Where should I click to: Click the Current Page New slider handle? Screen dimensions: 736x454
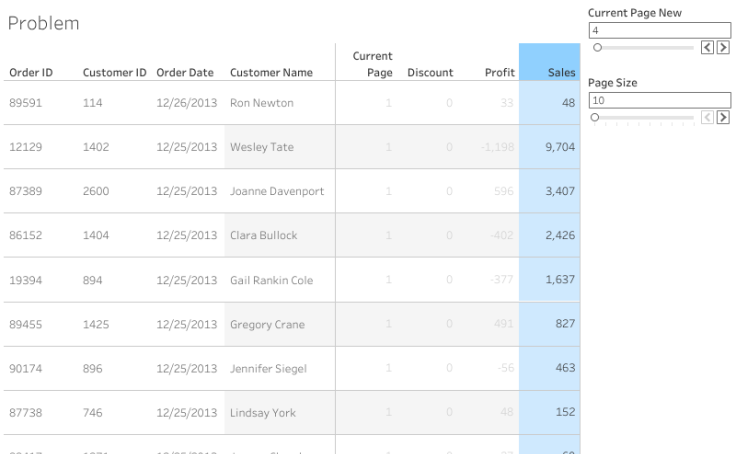[x=597, y=47]
